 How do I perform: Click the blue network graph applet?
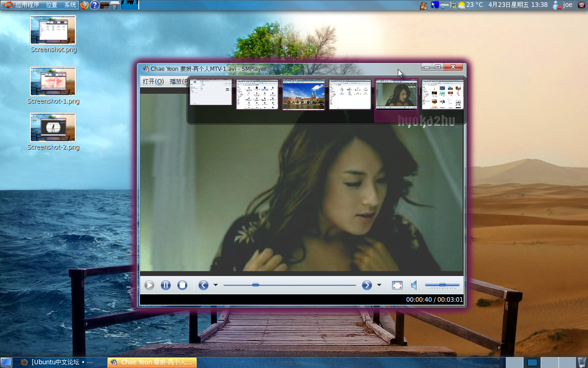click(130, 5)
